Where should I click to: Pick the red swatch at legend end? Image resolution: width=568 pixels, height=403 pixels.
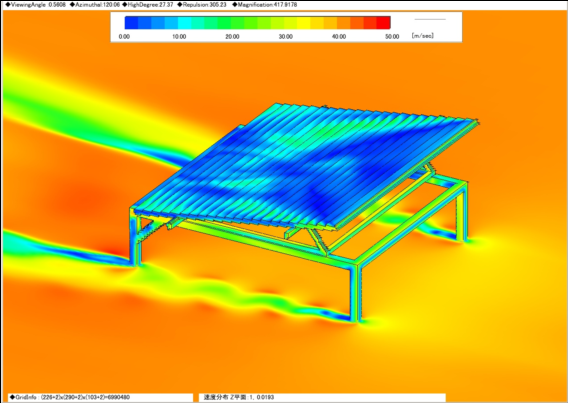pos(383,22)
